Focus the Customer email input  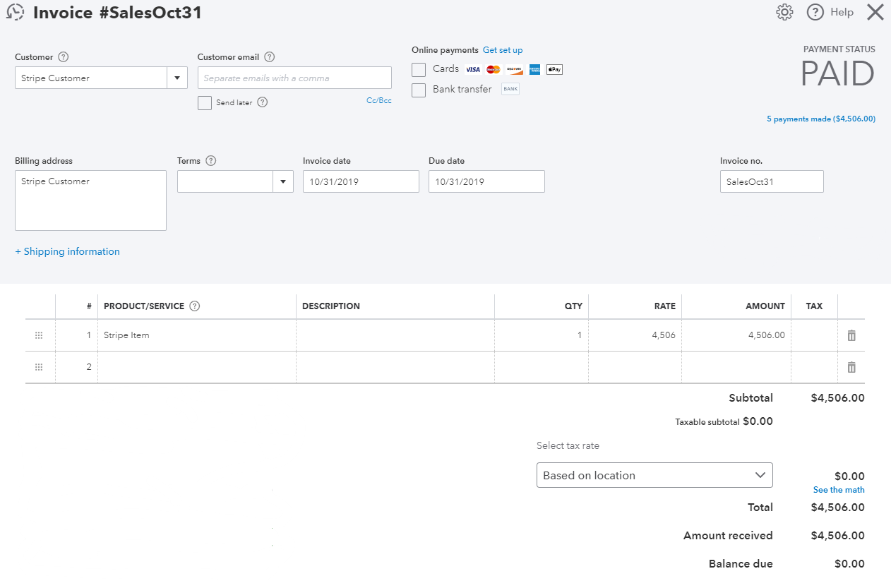294,78
